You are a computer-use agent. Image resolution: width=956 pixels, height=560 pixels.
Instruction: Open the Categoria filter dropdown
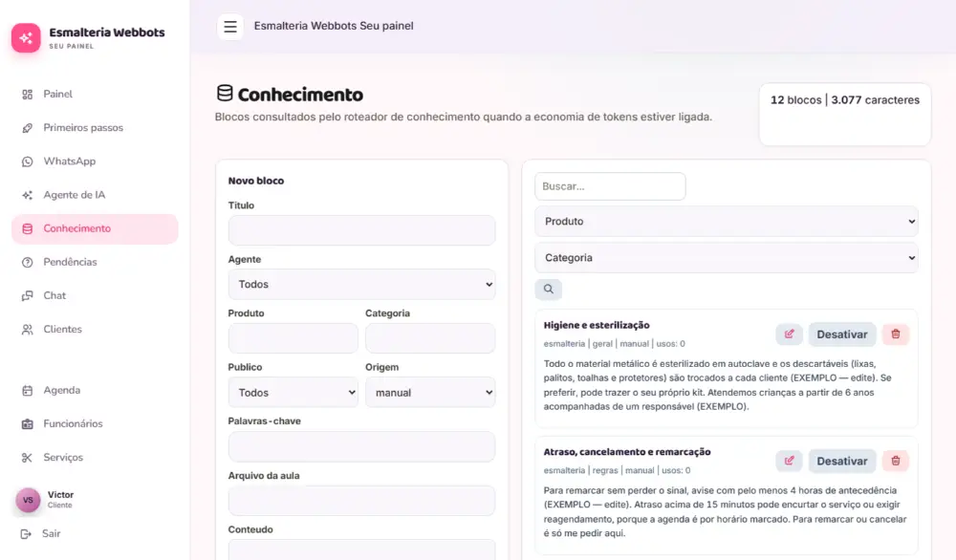tap(727, 258)
